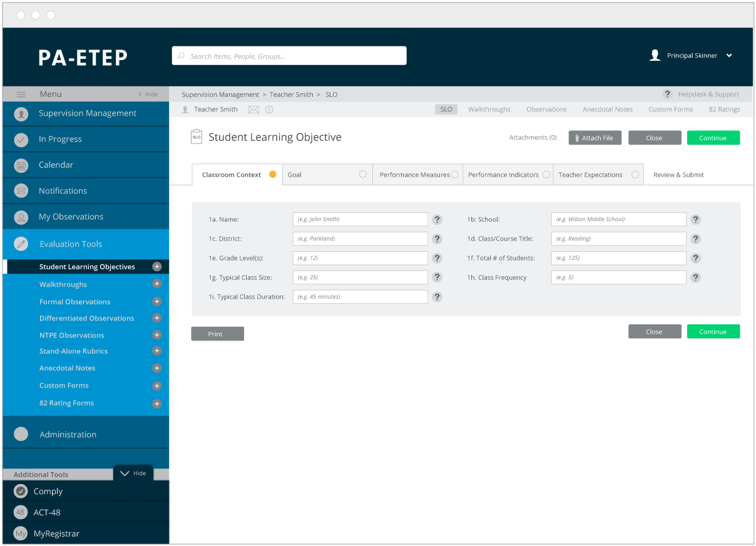
Task: Click the 1h. Class Frequency input field
Action: tap(619, 277)
